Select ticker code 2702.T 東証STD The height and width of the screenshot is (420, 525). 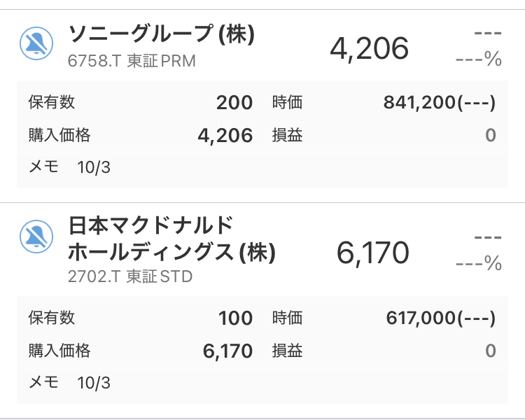[129, 276]
